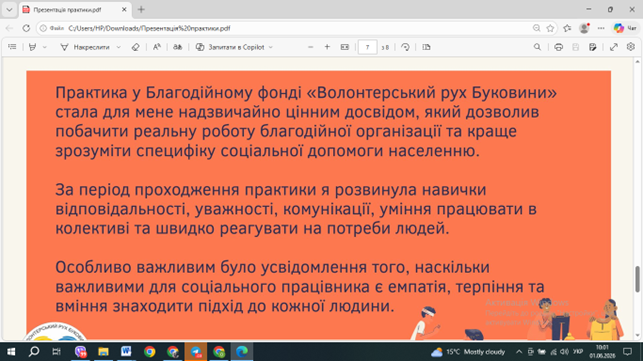Open the clock and calendar
This screenshot has height=361, width=643.
point(602,352)
